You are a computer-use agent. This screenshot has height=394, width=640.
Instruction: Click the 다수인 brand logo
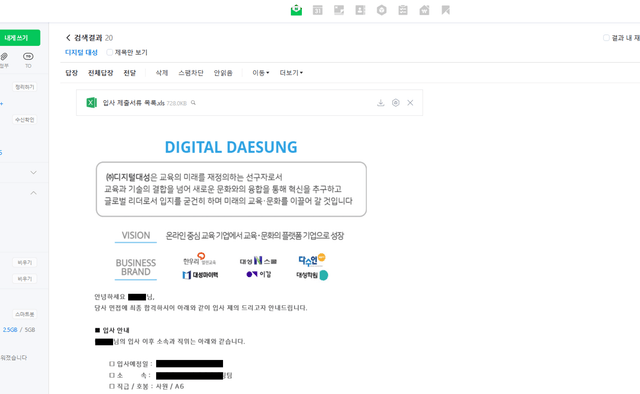point(311,260)
